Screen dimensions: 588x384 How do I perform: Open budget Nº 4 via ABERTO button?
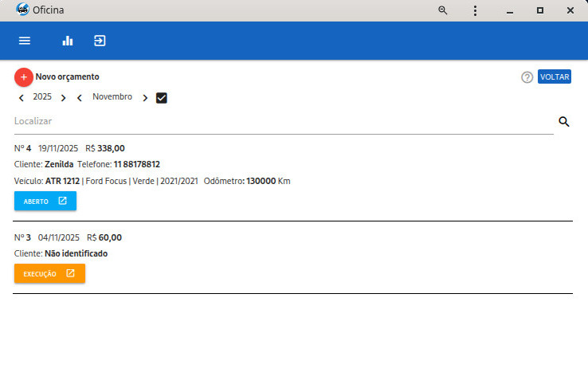45,201
